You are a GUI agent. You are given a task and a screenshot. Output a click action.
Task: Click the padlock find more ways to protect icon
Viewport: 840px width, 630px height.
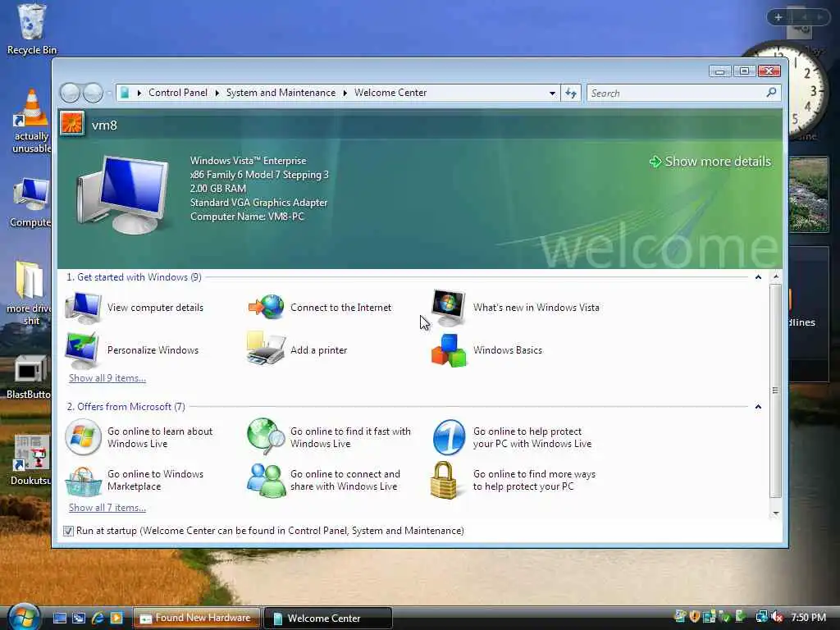pos(444,480)
